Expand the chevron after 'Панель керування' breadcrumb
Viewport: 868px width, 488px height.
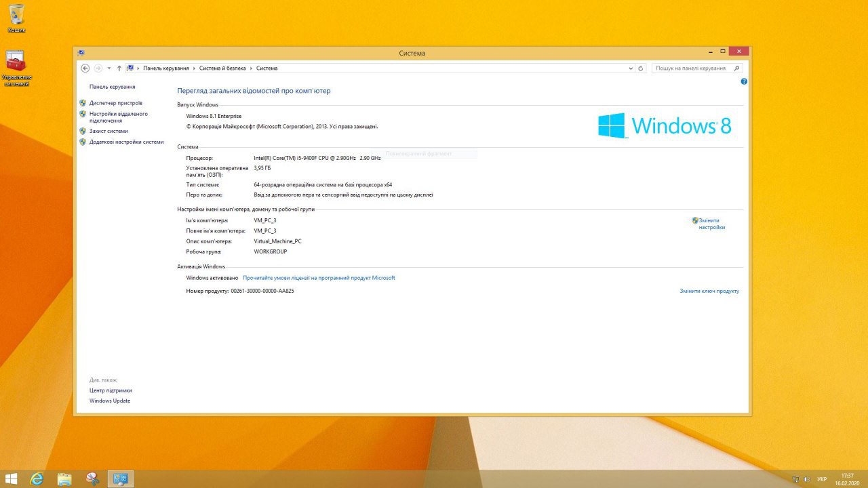tap(194, 68)
